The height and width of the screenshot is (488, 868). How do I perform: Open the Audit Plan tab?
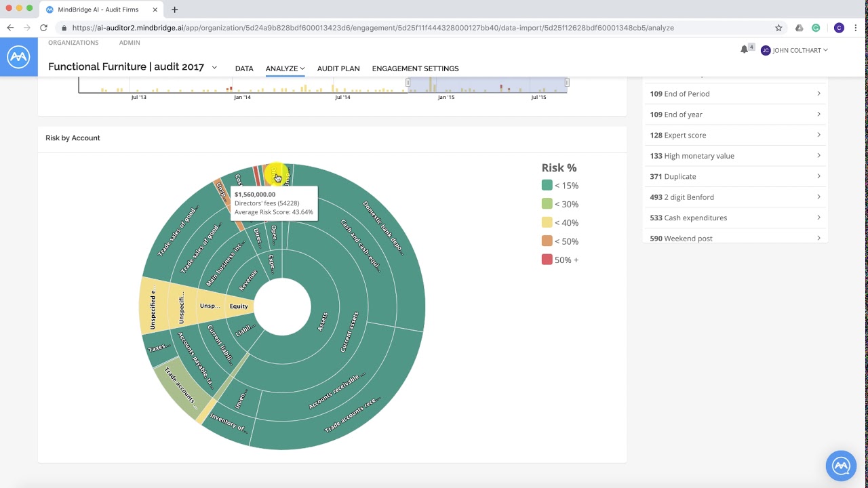tap(338, 68)
